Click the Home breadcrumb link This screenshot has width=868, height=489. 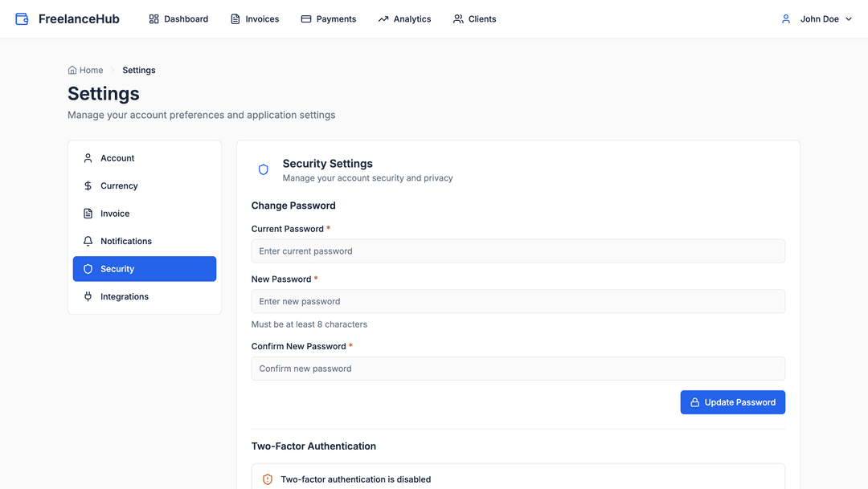point(85,70)
